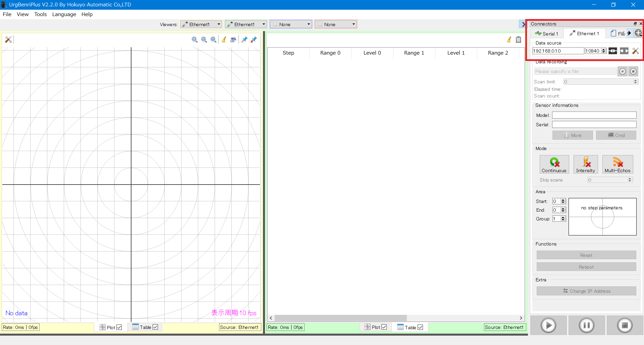
Task: Click the Reset function button
Action: point(586,255)
